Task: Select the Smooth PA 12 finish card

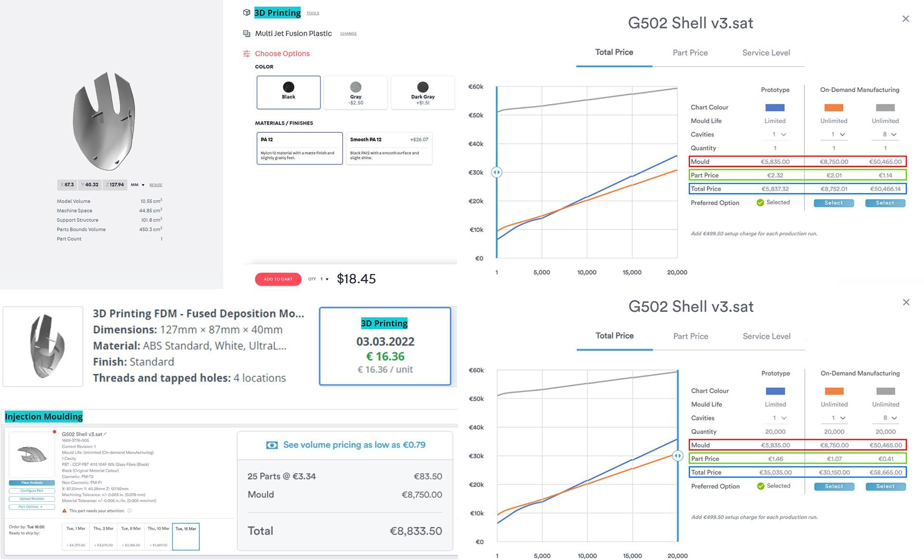Action: [389, 148]
